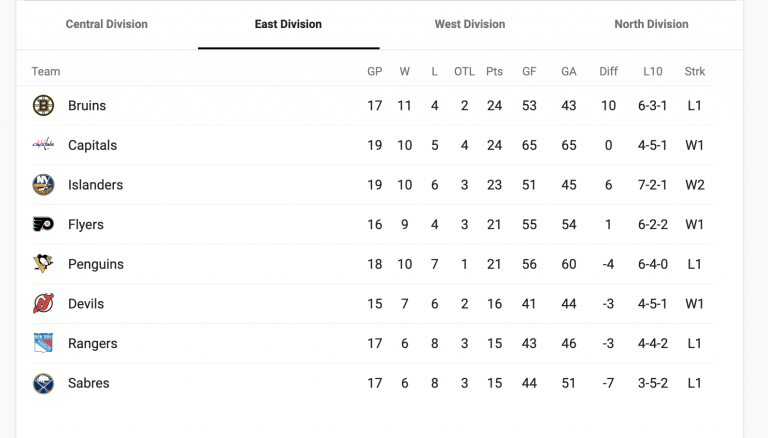Select the East Division tab
768x438 pixels.
(288, 24)
